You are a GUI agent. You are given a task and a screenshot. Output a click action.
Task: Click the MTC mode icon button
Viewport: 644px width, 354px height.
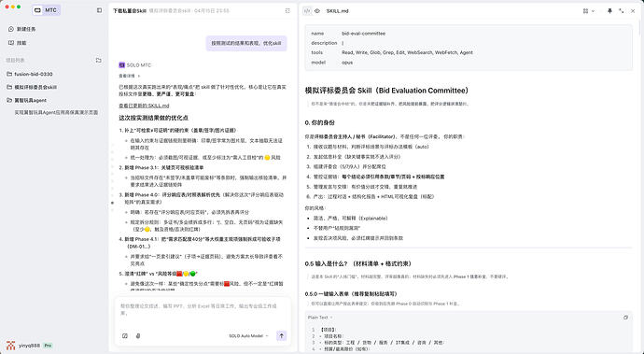point(46,10)
